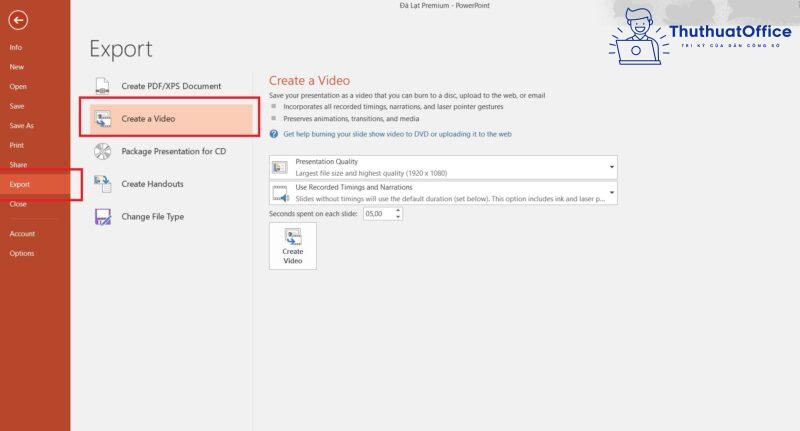The height and width of the screenshot is (431, 800).
Task: Select New in the Backstage sidebar
Action: (17, 67)
